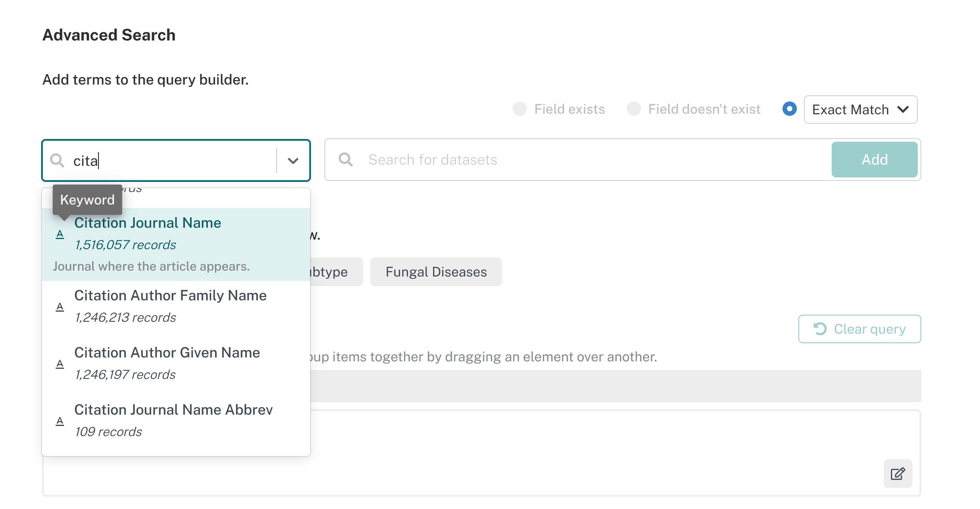
Task: Open the Exact Match dropdown
Action: click(861, 110)
